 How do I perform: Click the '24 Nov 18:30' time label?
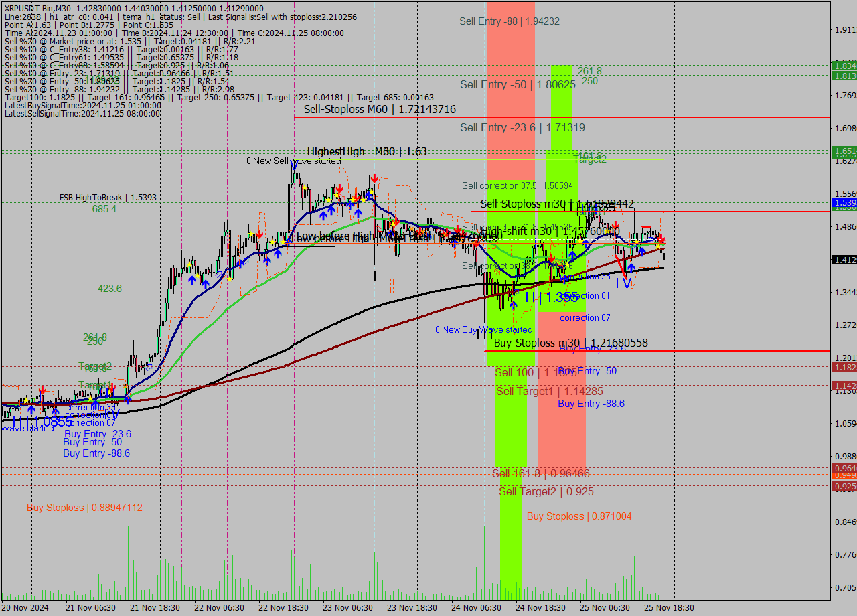click(x=540, y=608)
